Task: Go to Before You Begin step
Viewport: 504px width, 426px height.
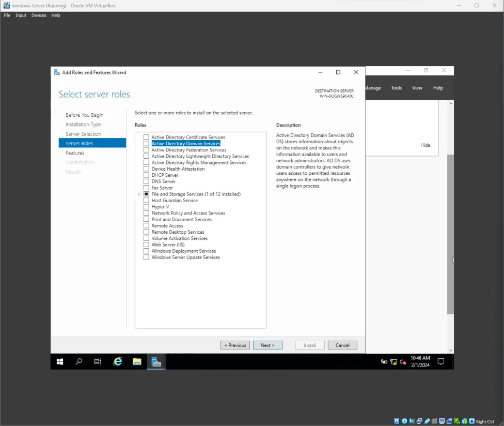Action: coord(85,115)
